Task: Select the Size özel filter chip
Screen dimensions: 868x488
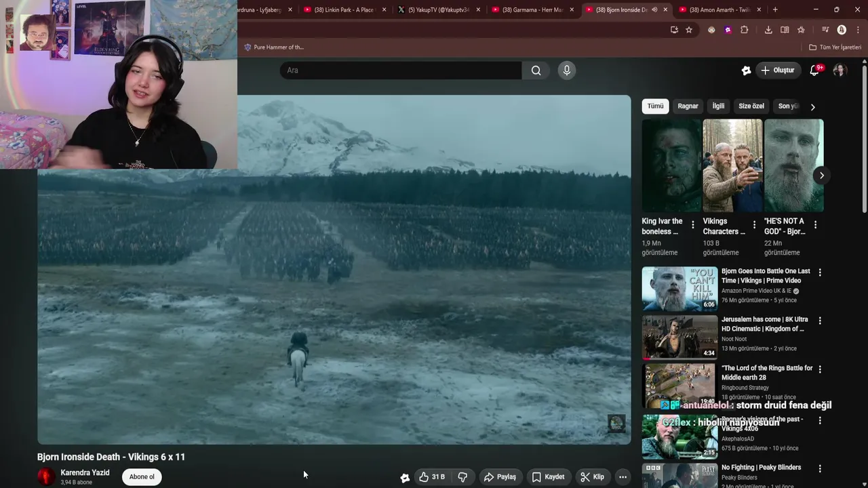Action: click(751, 106)
